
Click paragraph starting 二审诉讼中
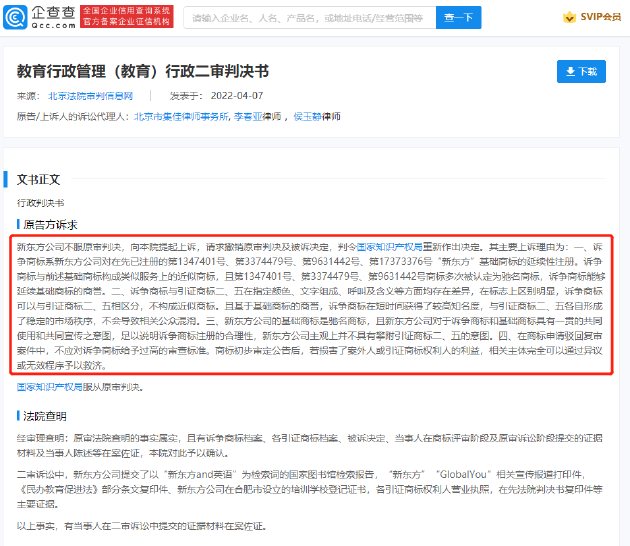309,489
